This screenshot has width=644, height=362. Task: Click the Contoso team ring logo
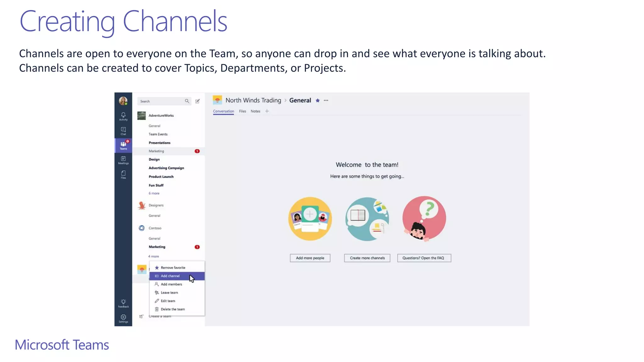pos(142,228)
